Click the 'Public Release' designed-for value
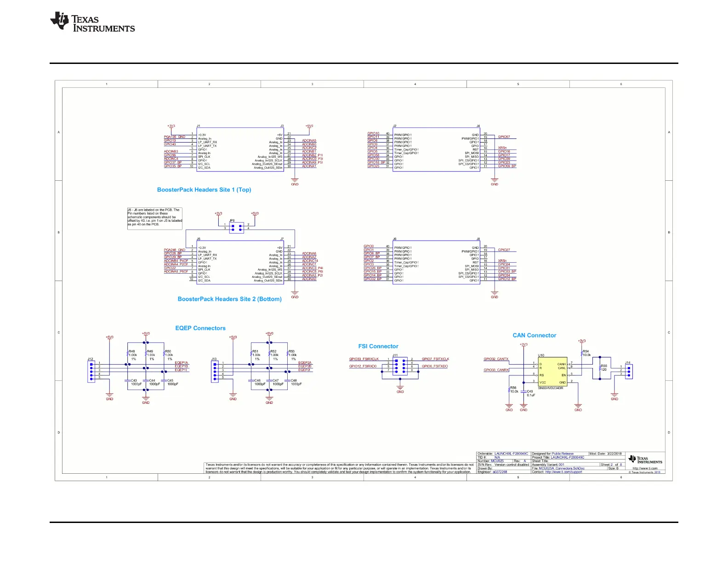The width and height of the screenshot is (728, 563). point(563,454)
